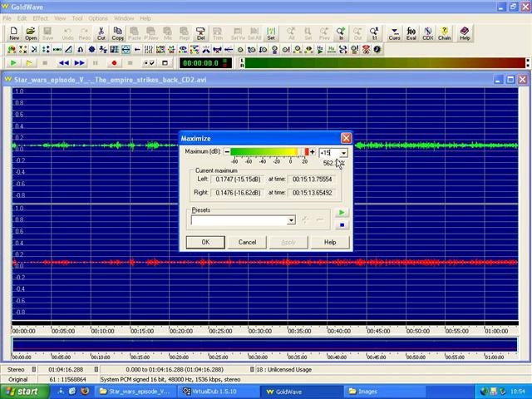
Task: Play selection with the yellow play button
Action: coord(30,63)
